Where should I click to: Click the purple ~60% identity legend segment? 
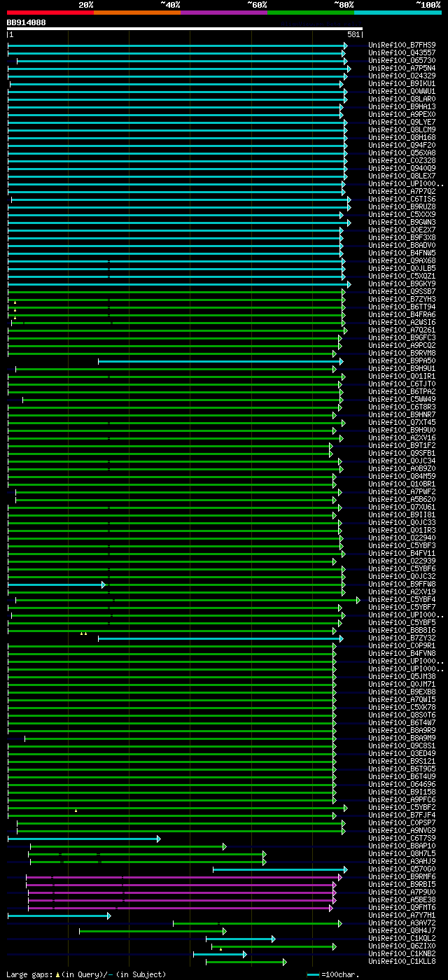(x=224, y=12)
